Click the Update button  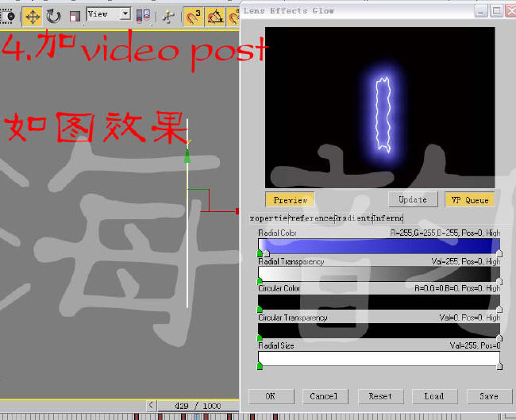(x=413, y=199)
